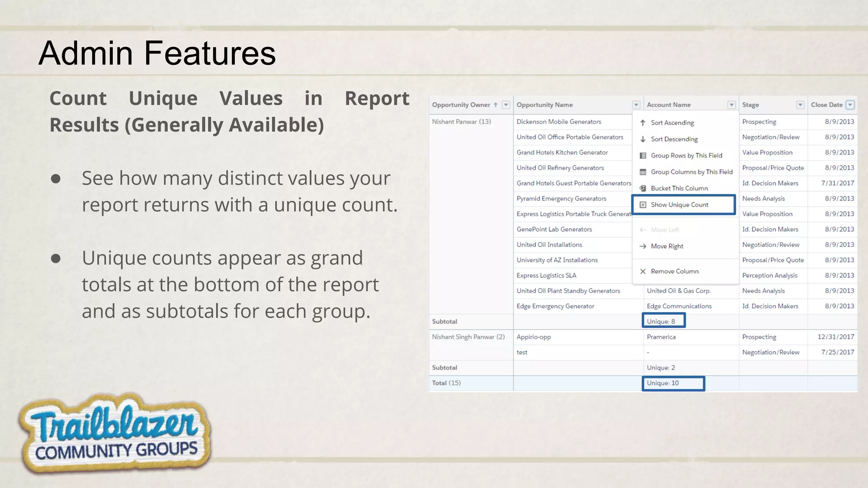The height and width of the screenshot is (488, 868).
Task: Click the Unique: 8 subtotal cell
Action: coord(663,321)
